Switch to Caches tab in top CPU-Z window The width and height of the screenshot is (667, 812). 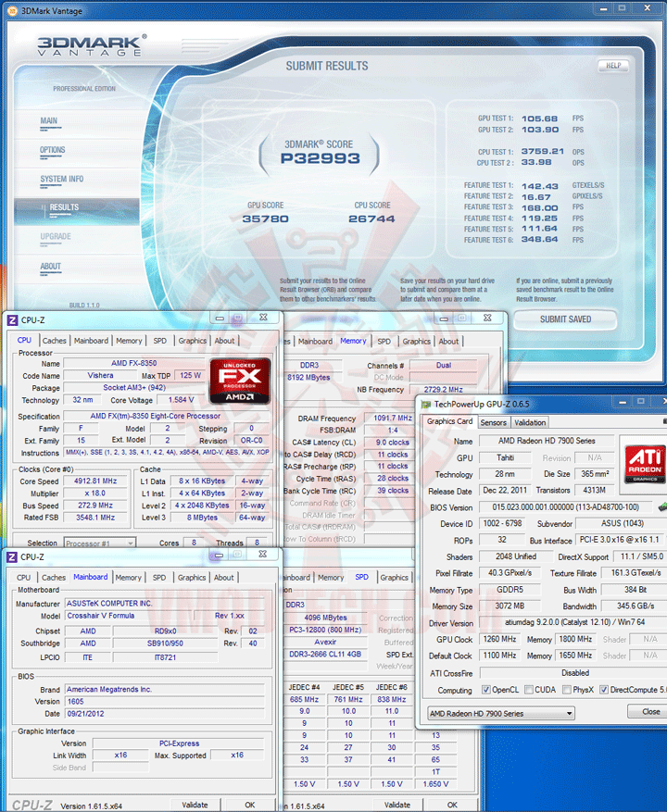click(55, 341)
